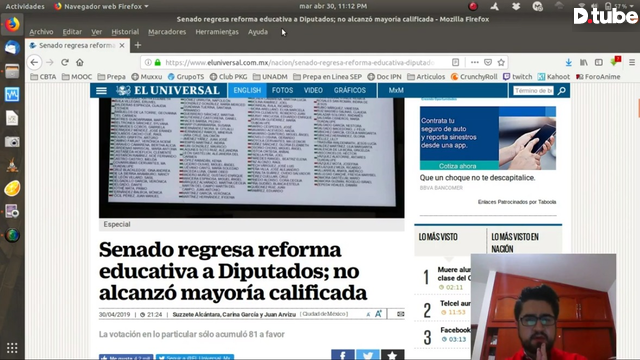Open a new tab with plus button
The width and height of the screenshot is (640, 360).
[138, 45]
